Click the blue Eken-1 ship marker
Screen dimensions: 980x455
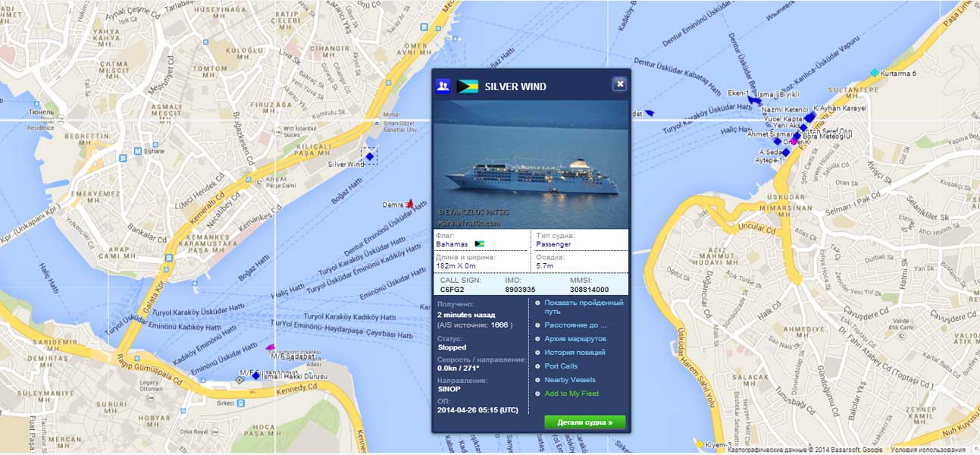pos(754,99)
